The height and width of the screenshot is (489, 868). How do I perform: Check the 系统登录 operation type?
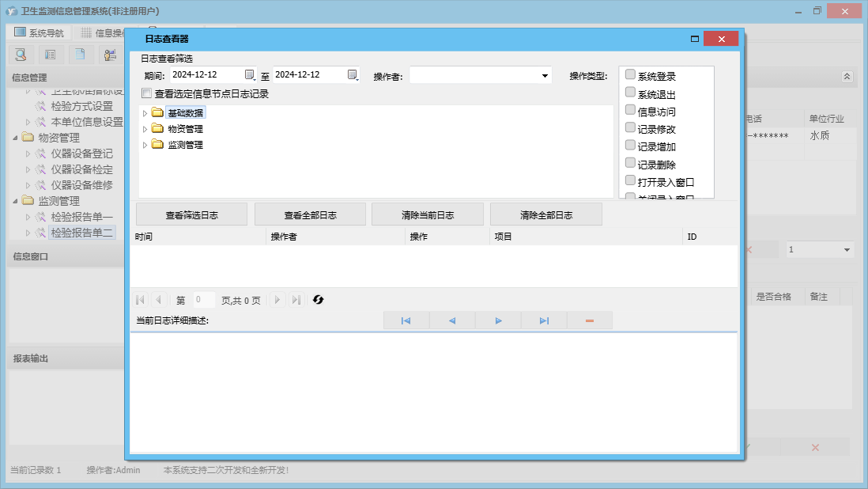pyautogui.click(x=630, y=74)
